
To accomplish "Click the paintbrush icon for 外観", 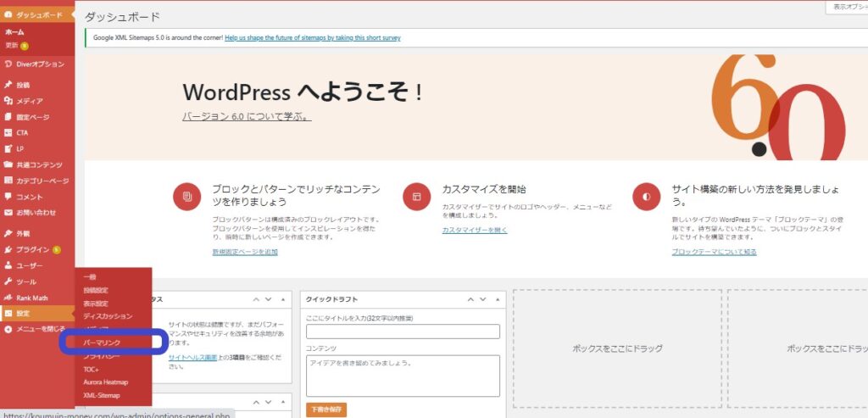I will 8,234.
